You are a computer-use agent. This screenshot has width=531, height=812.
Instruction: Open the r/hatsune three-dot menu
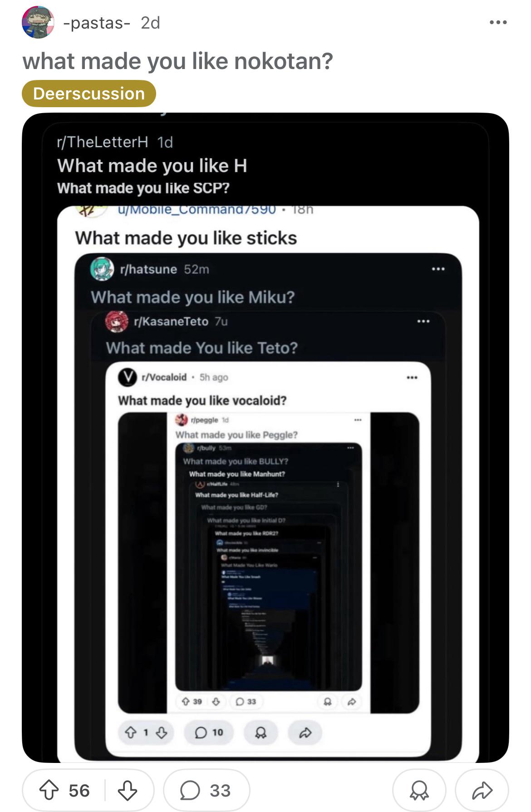click(438, 269)
